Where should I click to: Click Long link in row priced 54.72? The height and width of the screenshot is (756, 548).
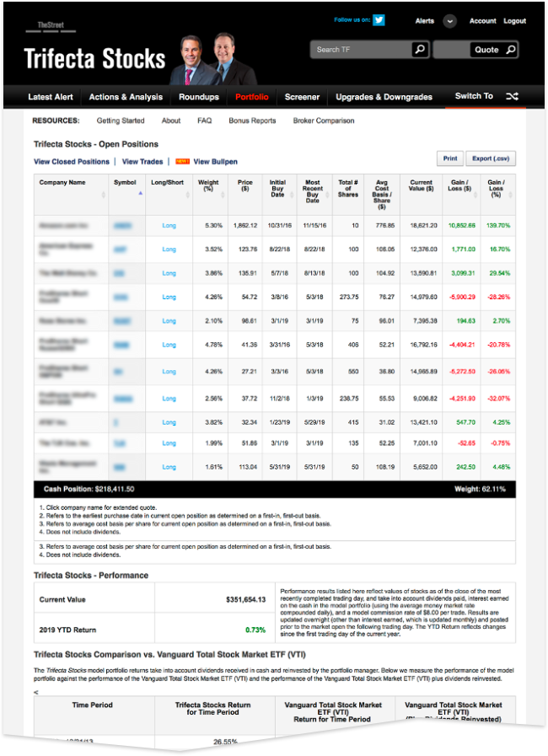tap(169, 297)
